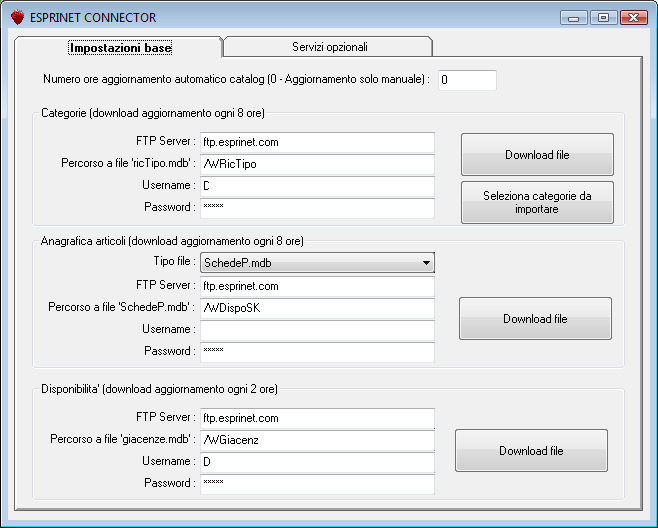This screenshot has height=528, width=658.
Task: Select the Impostazioni base tab
Action: click(120, 47)
